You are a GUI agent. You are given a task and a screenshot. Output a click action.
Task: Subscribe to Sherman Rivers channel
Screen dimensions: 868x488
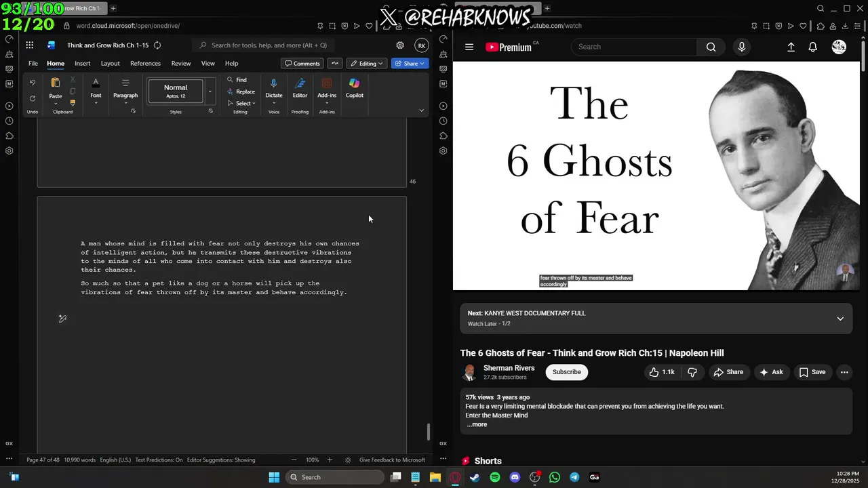(x=566, y=372)
